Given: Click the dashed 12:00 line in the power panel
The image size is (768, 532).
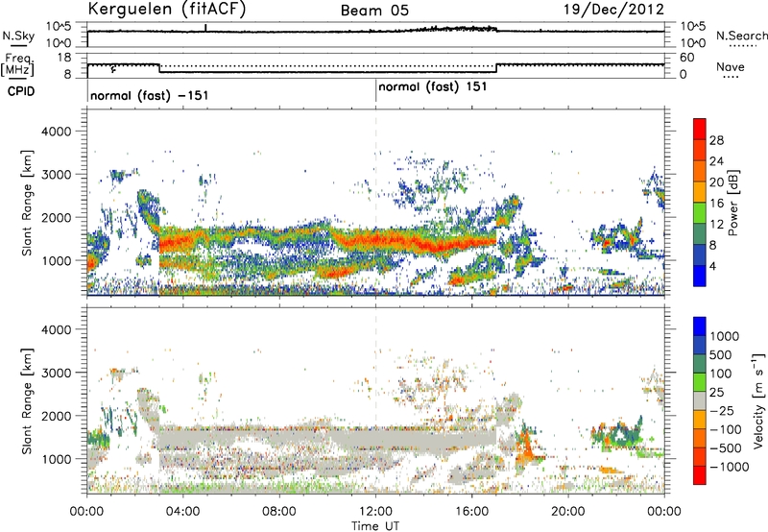Looking at the screenshot, I should (x=375, y=203).
